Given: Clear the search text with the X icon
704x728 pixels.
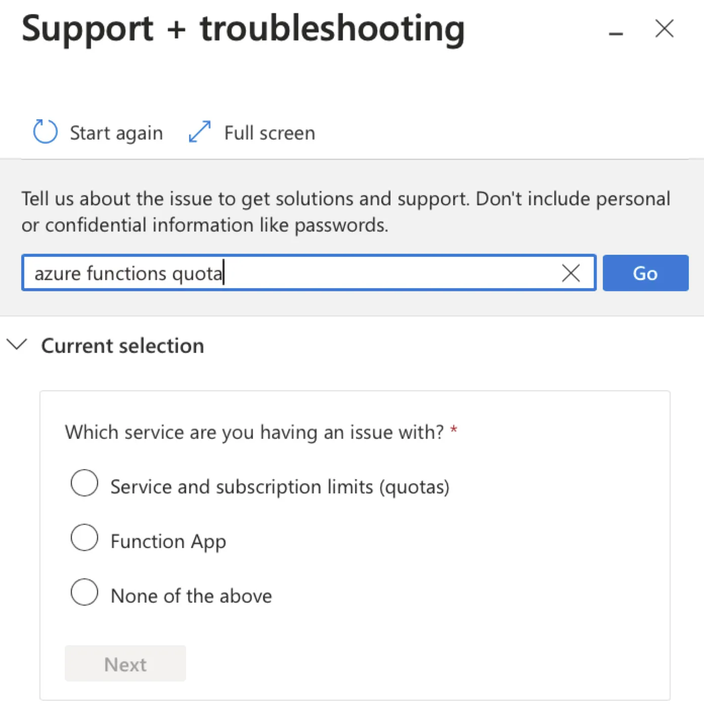Looking at the screenshot, I should 570,274.
